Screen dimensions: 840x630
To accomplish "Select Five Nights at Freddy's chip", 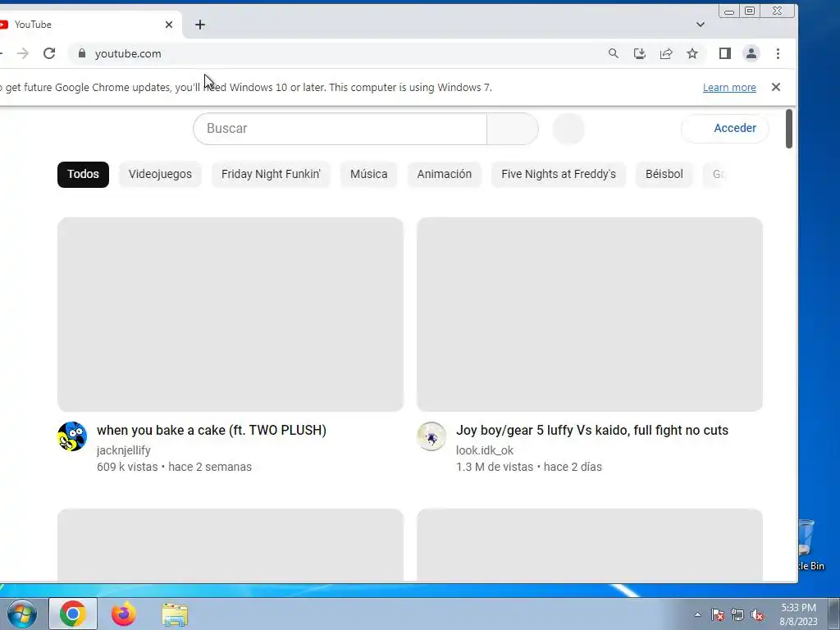I will click(x=559, y=175).
